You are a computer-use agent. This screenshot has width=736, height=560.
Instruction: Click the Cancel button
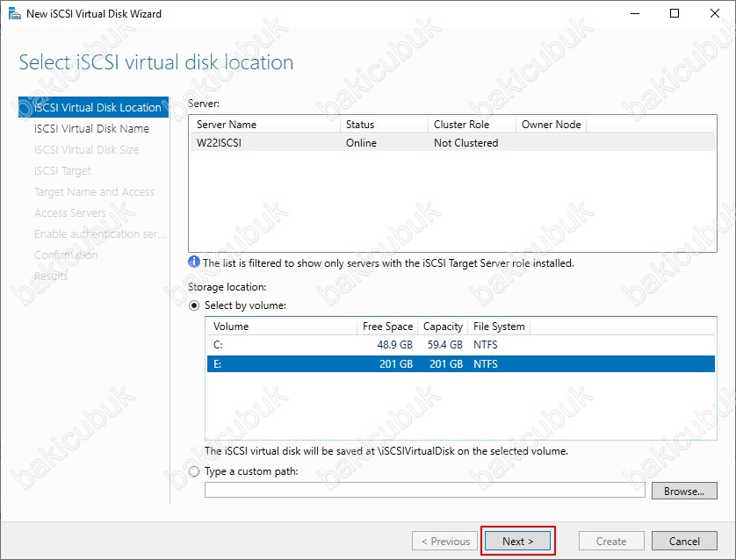684,541
